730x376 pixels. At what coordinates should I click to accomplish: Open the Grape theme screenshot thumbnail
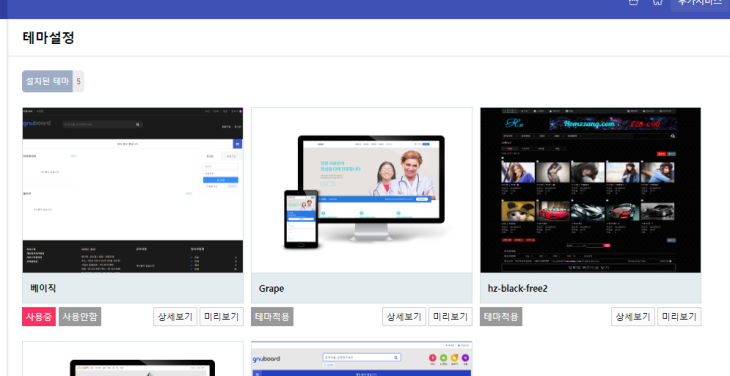pos(362,190)
